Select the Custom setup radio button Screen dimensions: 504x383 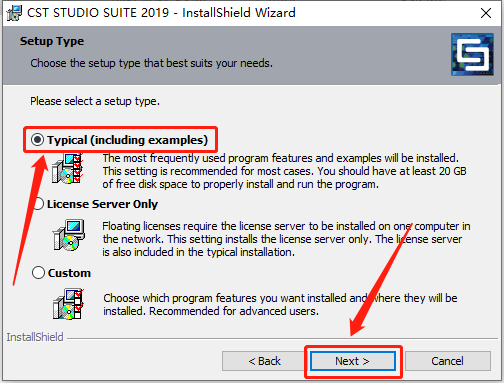coord(38,272)
